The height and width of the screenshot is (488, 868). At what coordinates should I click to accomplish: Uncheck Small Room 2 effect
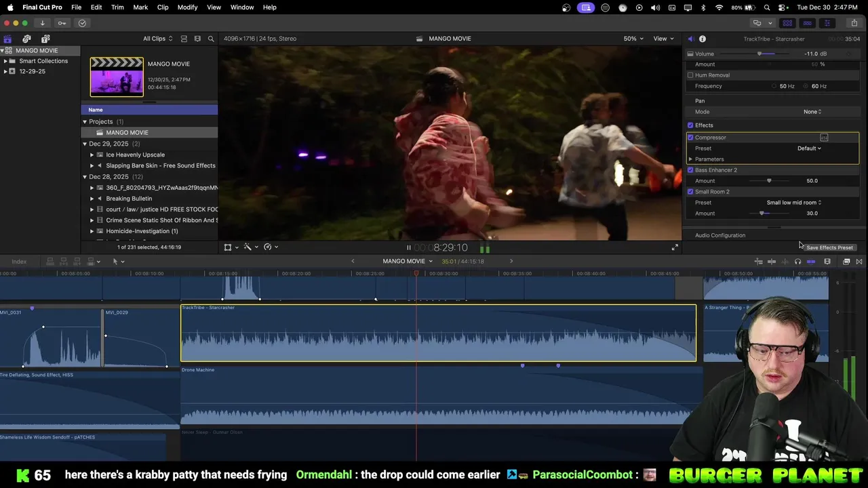[x=690, y=192]
